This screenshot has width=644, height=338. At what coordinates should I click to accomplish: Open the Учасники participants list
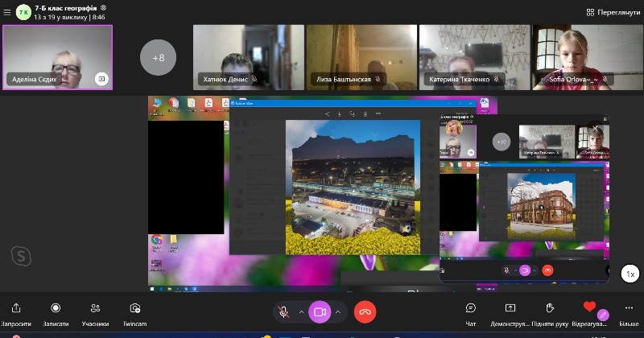pyautogui.click(x=95, y=309)
